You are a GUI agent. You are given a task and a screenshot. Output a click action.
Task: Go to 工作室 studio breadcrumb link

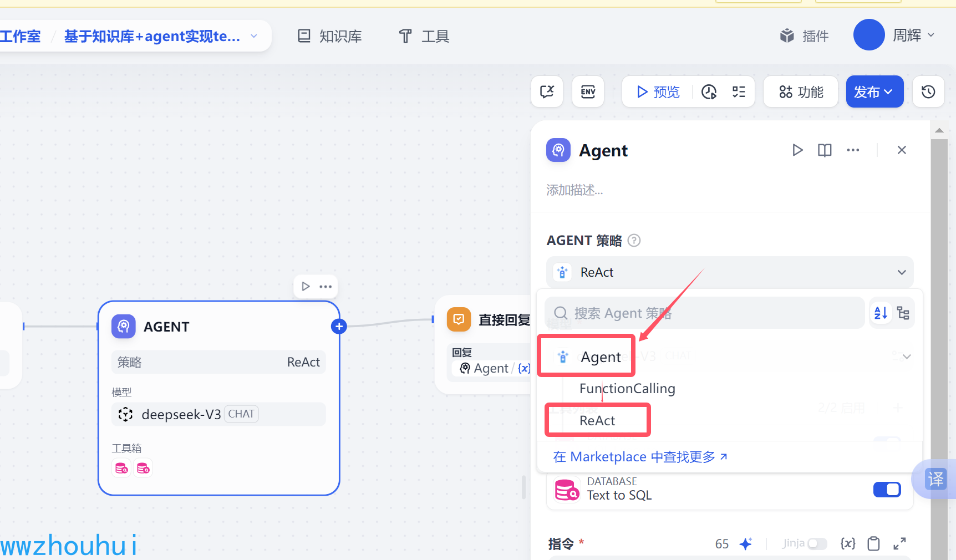pos(21,37)
